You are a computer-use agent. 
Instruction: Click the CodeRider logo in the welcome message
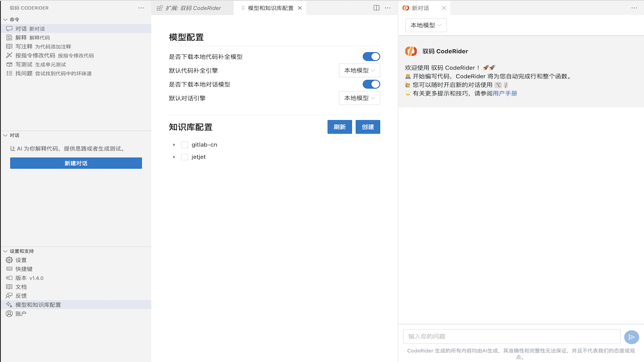[x=411, y=51]
